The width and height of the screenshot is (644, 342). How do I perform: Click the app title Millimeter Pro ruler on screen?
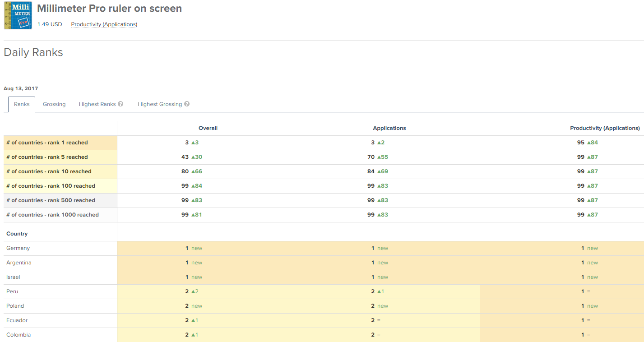click(x=110, y=8)
